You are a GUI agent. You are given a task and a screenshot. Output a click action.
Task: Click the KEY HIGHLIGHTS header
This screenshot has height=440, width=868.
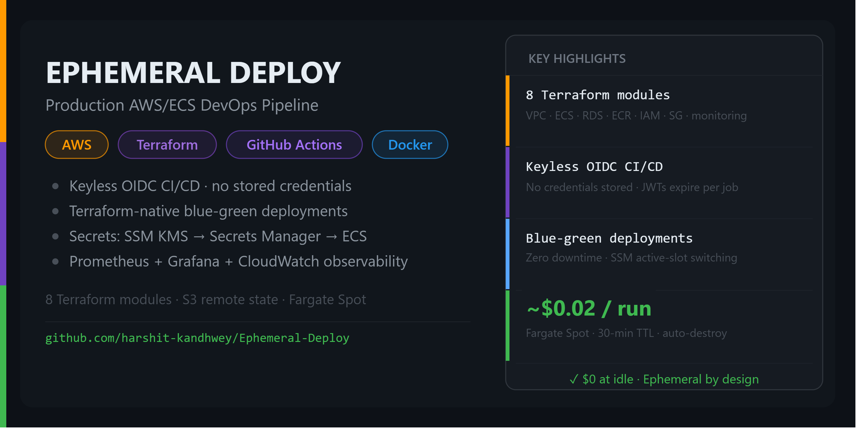click(577, 58)
